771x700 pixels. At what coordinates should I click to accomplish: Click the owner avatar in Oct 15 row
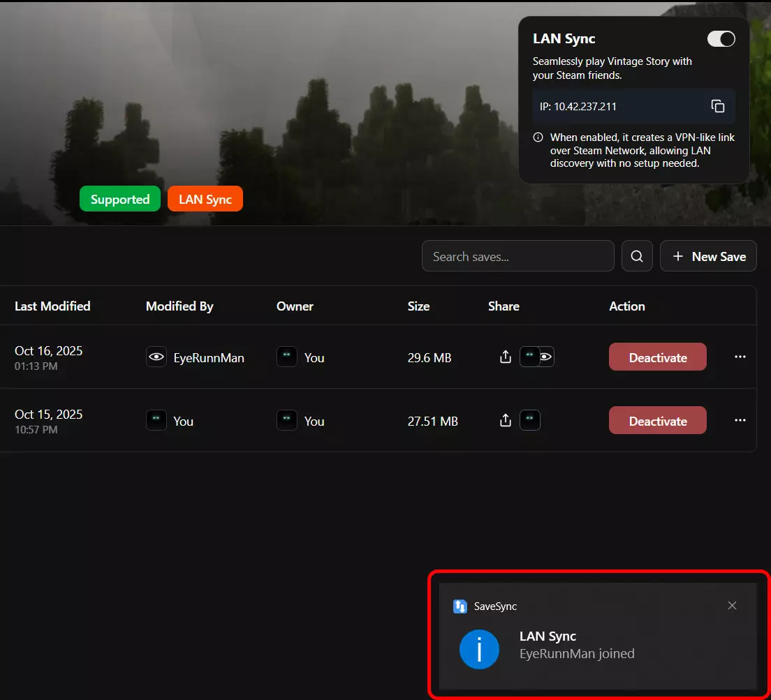pos(286,420)
